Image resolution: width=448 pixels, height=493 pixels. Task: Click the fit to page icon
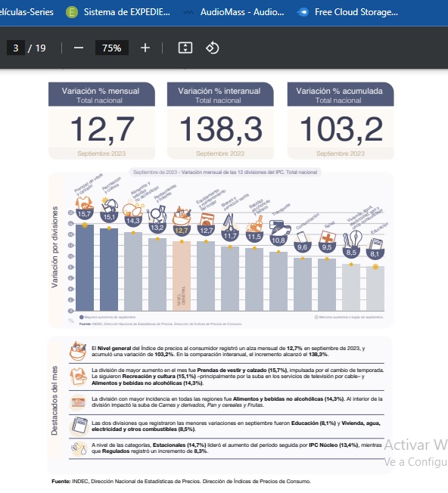(x=185, y=48)
